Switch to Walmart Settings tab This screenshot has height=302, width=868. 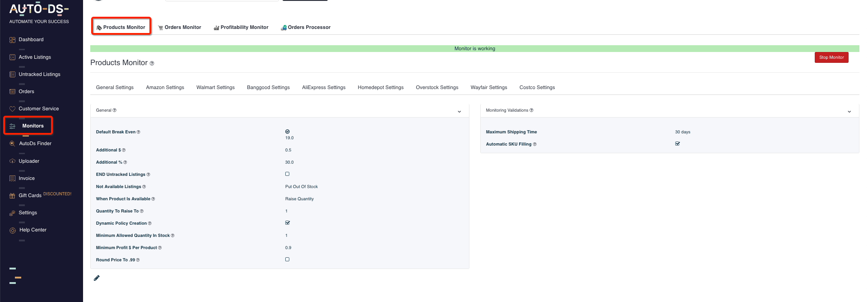coord(216,88)
